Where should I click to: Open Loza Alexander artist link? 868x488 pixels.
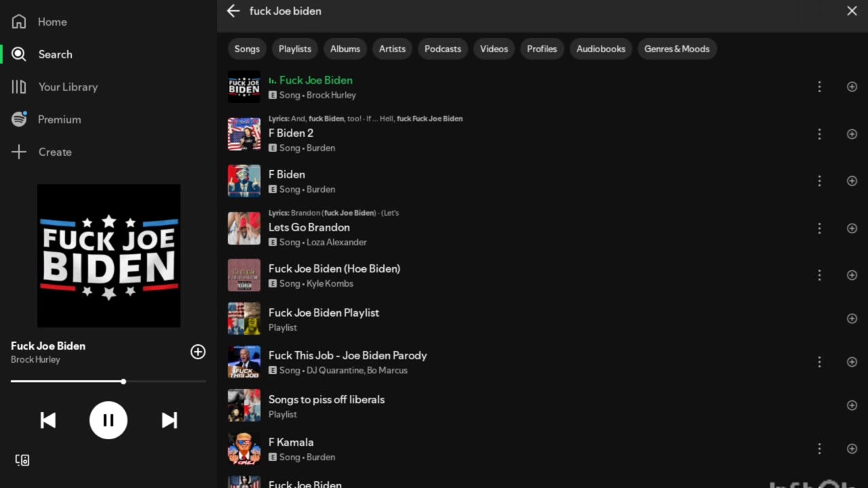click(336, 243)
